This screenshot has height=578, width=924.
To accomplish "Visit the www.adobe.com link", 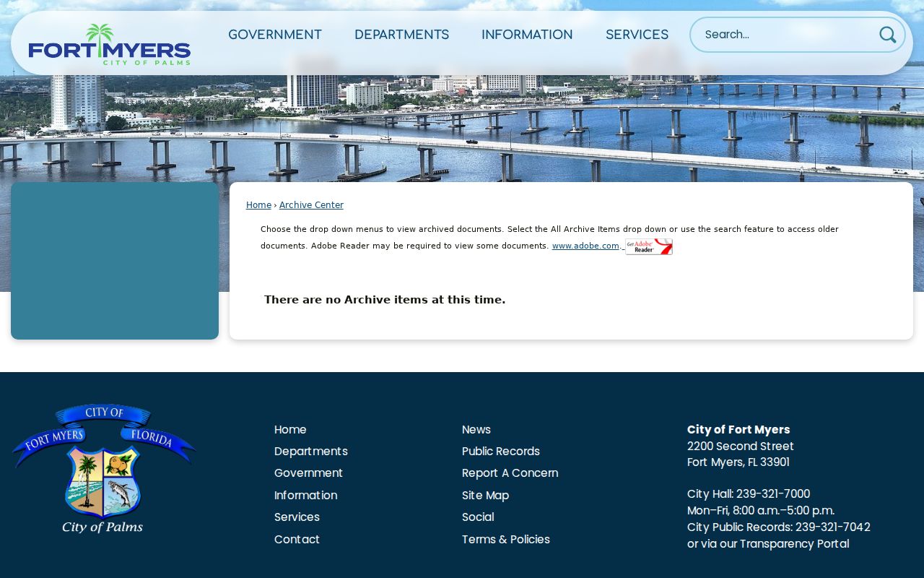I will point(585,246).
